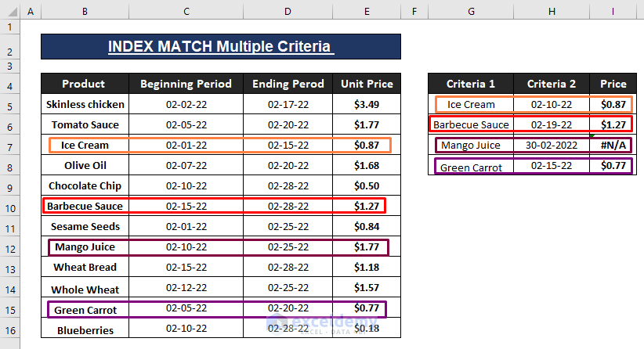Select the Criteria 1 header cell
This screenshot has height=349, width=644.
471,84
